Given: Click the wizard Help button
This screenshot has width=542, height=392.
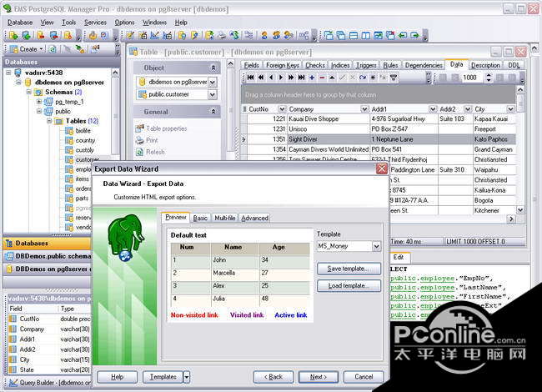Looking at the screenshot, I should pos(118,377).
